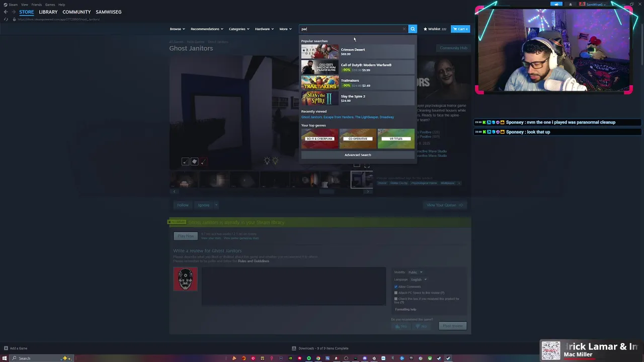Toggle fullscreen on the video player
The height and width of the screenshot is (362, 644).
pos(367,165)
